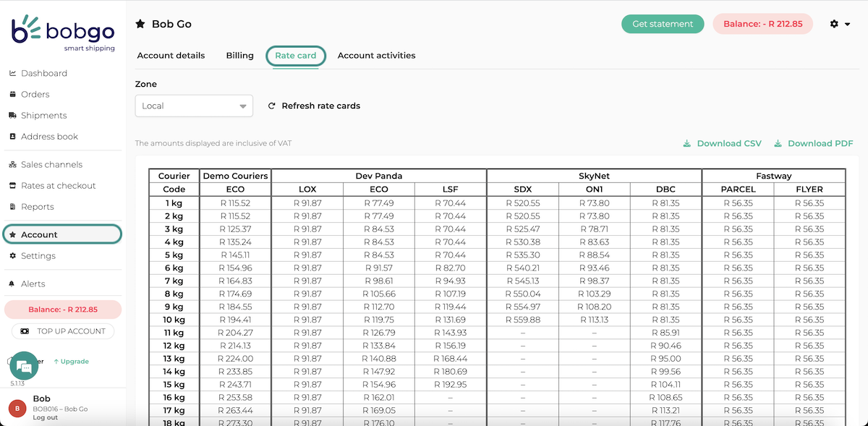The image size is (868, 426).
Task: Open the Reports section
Action: point(38,206)
